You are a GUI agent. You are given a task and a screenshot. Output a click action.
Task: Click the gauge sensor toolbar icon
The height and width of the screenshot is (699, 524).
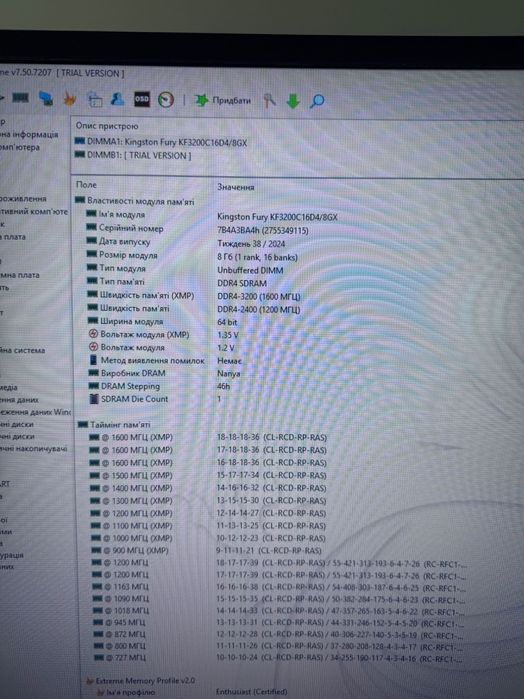click(x=166, y=99)
